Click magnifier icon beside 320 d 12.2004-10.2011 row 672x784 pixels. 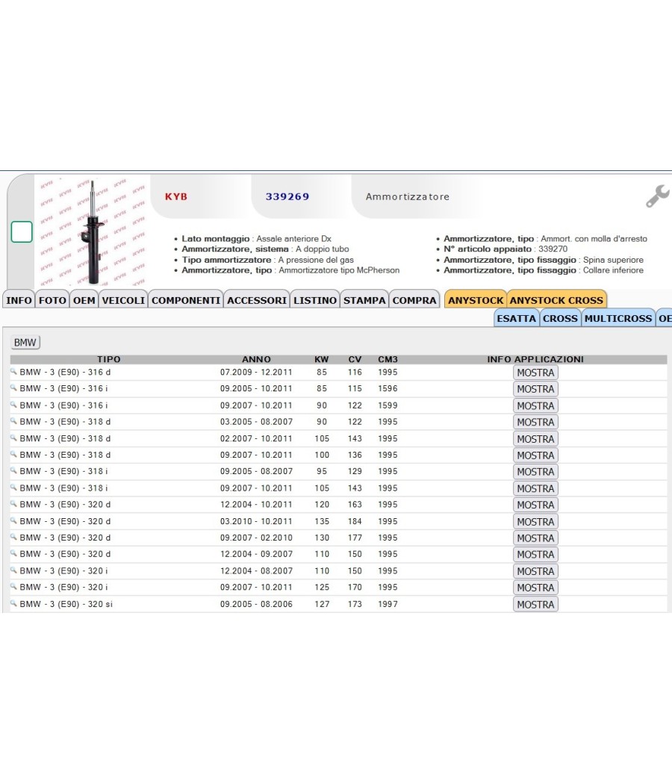[13, 503]
